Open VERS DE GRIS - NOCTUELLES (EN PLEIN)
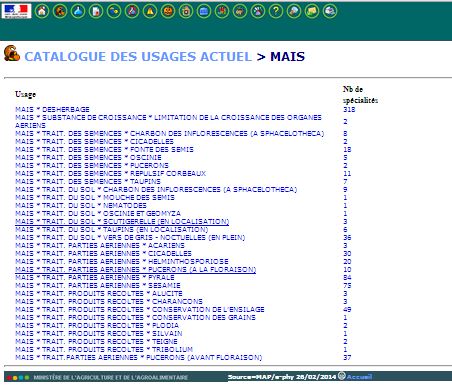 coord(130,237)
